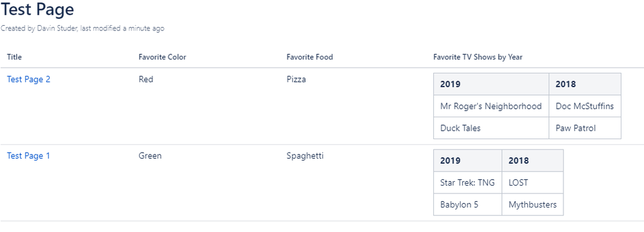Select the Pizza food cell
The width and height of the screenshot is (644, 232).
[x=296, y=79]
